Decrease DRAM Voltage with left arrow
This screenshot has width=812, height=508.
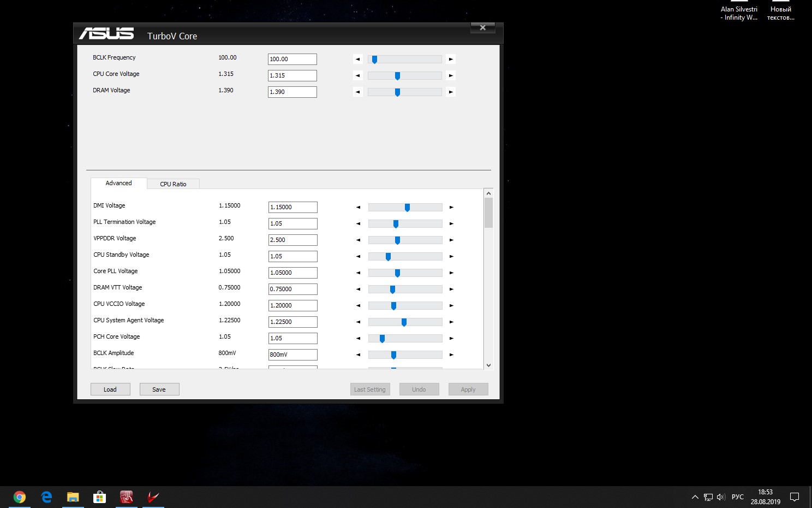(358, 92)
